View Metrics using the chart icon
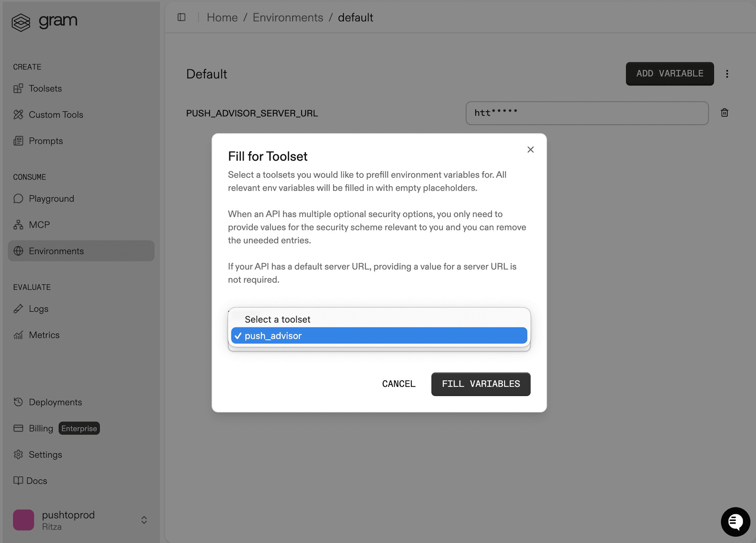Image resolution: width=756 pixels, height=543 pixels. point(19,335)
